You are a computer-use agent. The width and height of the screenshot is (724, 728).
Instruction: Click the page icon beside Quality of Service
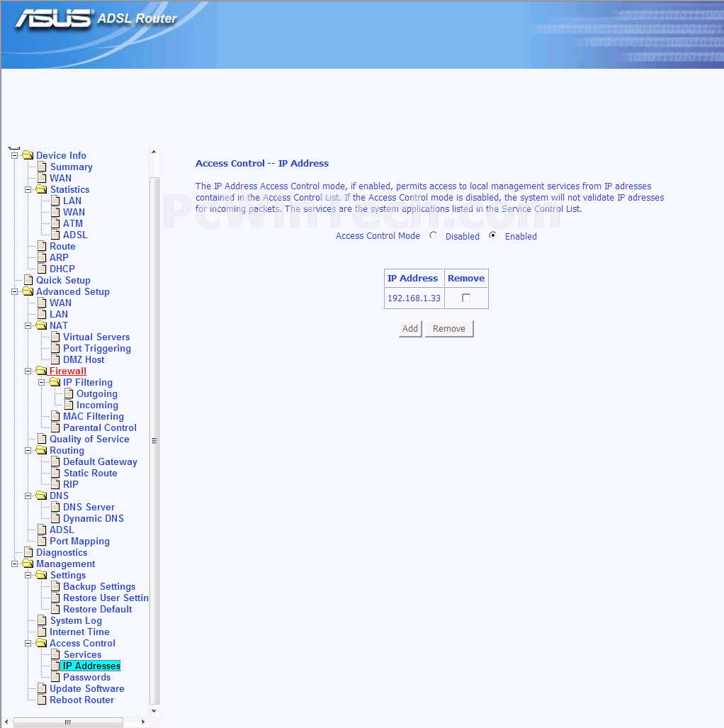[x=42, y=439]
